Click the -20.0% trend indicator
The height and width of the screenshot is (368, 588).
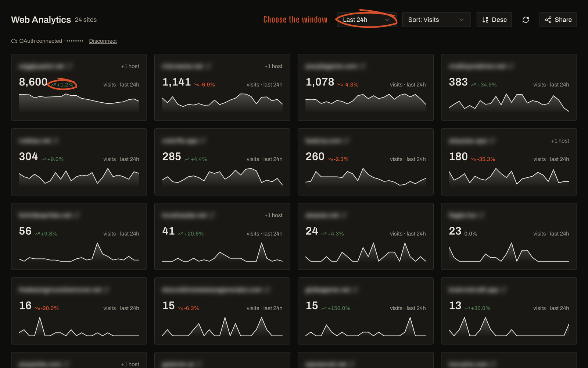tap(47, 308)
